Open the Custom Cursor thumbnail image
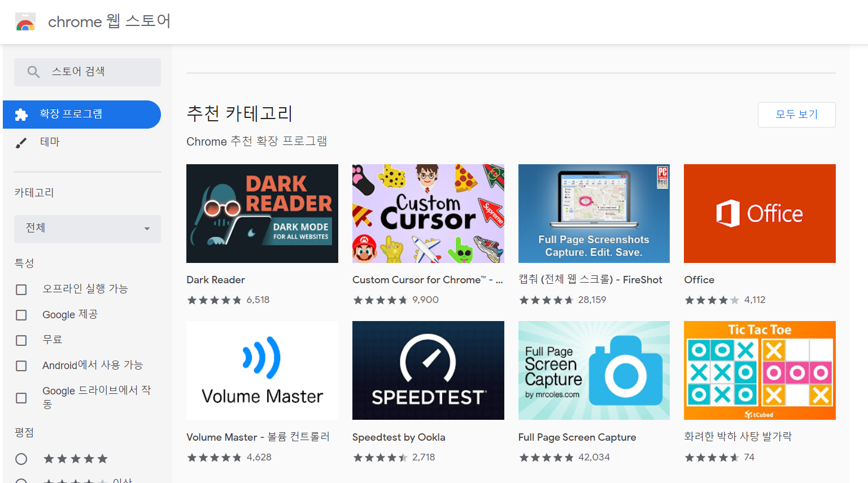This screenshot has height=483, width=868. tap(428, 213)
